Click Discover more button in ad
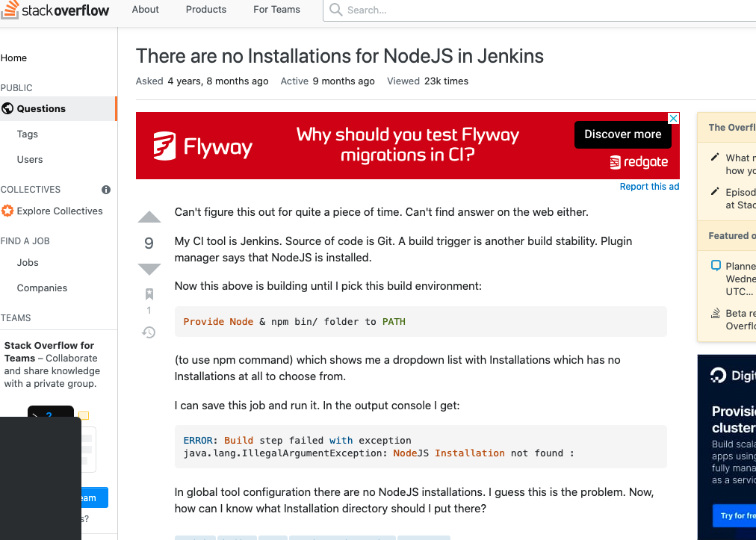 click(x=623, y=134)
